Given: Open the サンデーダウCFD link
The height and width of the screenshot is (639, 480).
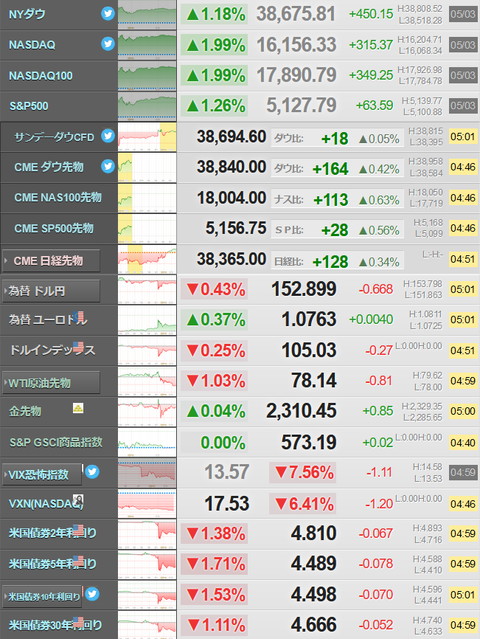Looking at the screenshot, I should tap(54, 137).
